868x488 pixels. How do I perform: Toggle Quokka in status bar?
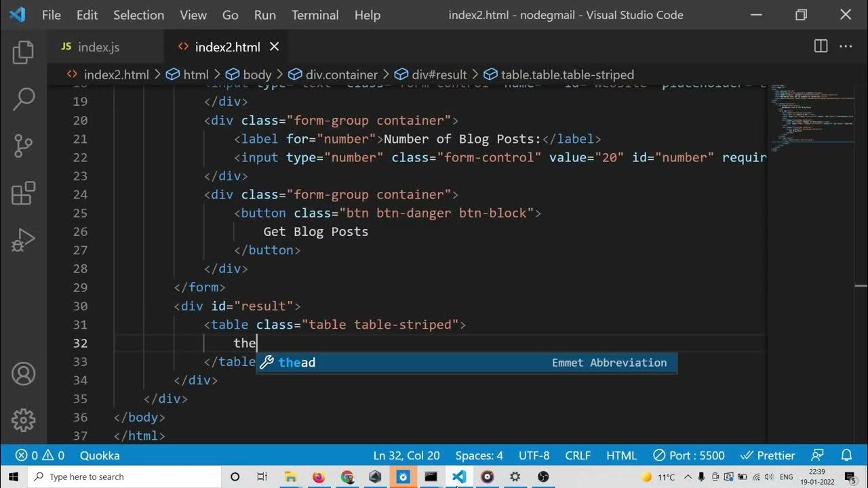(x=100, y=455)
